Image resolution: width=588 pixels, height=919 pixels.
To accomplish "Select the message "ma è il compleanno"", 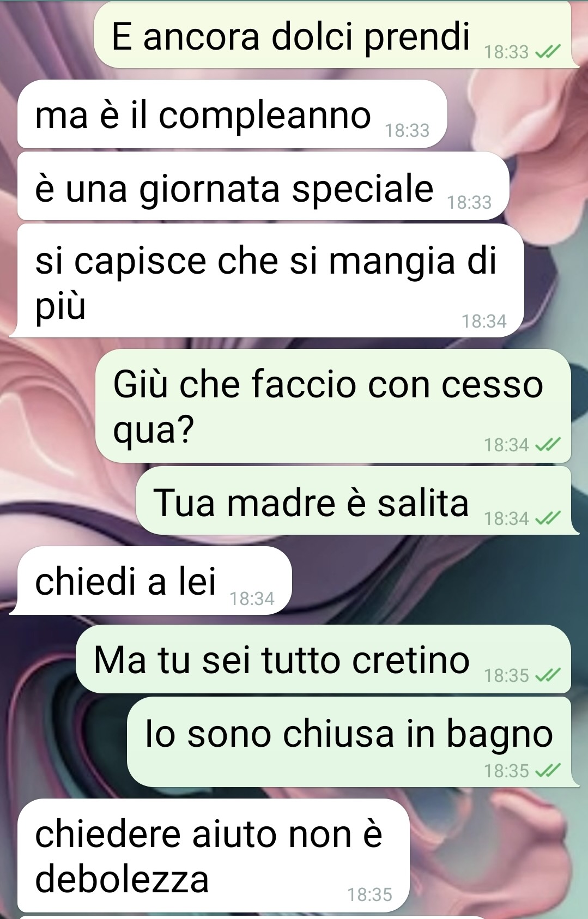I will pyautogui.click(x=232, y=114).
